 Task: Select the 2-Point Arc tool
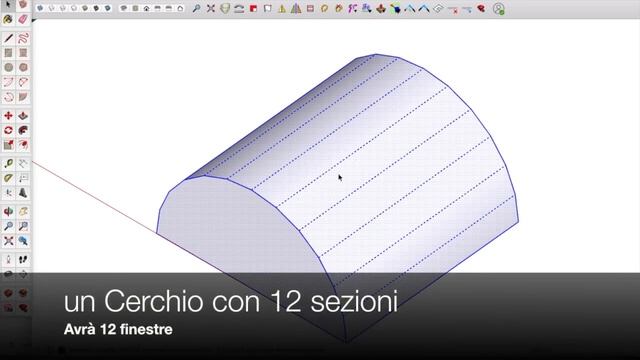23,82
